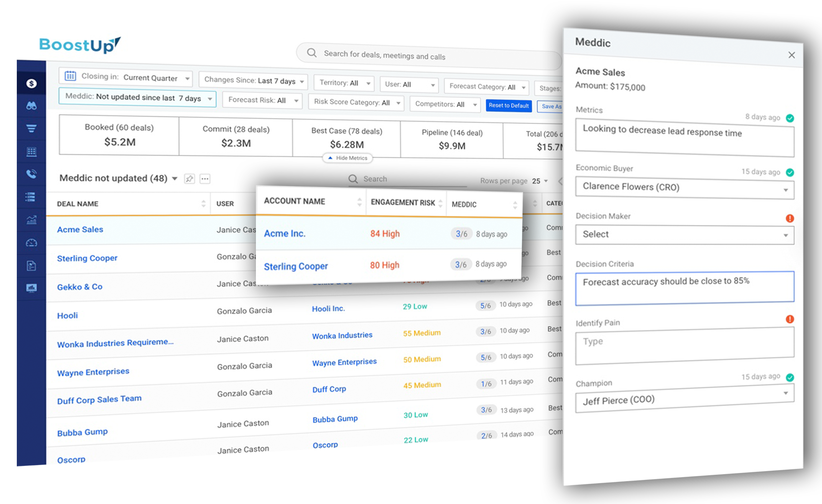Image resolution: width=822 pixels, height=504 pixels.
Task: Click the 1/6 Meddic score for Duff Corp
Action: point(486,384)
